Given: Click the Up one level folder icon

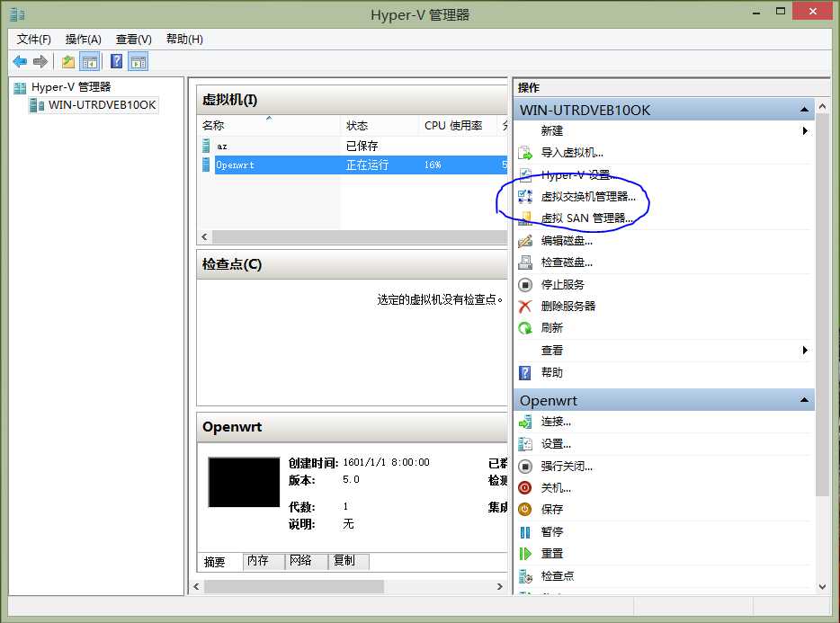Looking at the screenshot, I should (x=68, y=62).
